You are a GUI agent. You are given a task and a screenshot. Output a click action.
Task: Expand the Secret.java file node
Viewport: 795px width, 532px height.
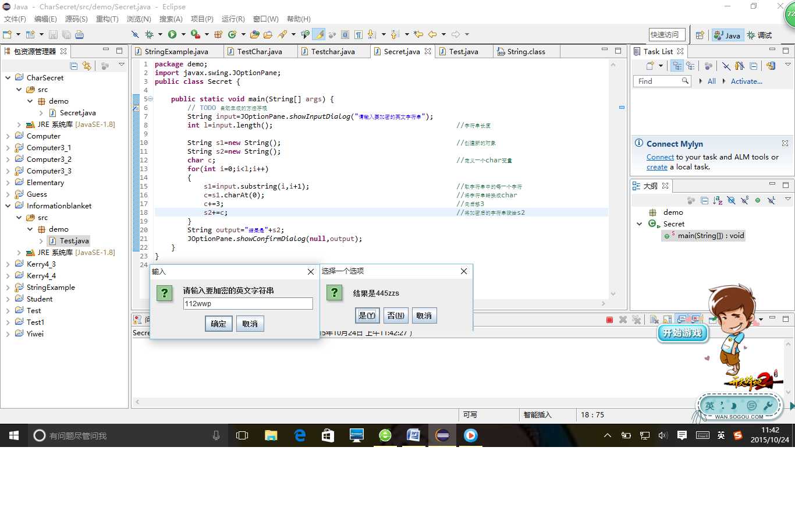tap(41, 113)
